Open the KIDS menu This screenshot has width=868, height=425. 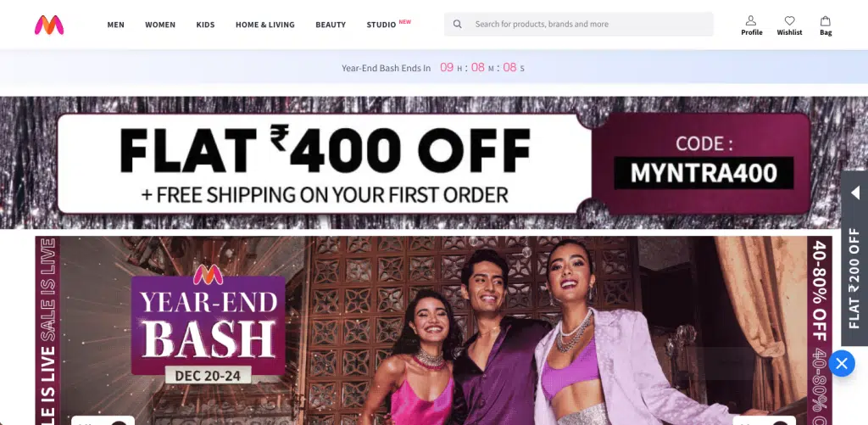click(205, 25)
